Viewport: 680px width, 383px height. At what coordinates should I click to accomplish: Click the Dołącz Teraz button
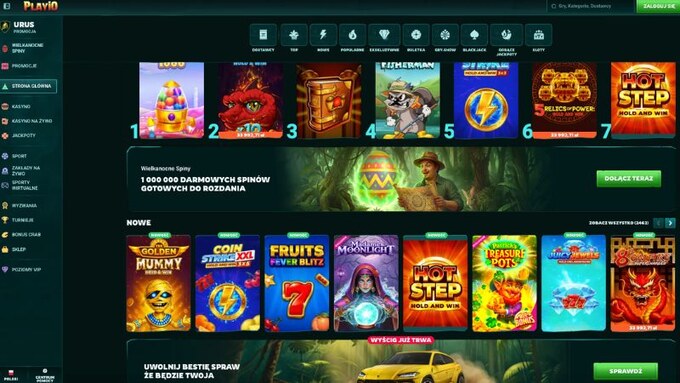point(629,179)
